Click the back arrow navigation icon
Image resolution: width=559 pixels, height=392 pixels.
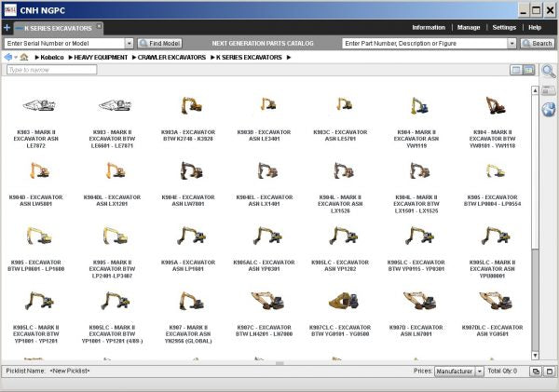coord(8,58)
